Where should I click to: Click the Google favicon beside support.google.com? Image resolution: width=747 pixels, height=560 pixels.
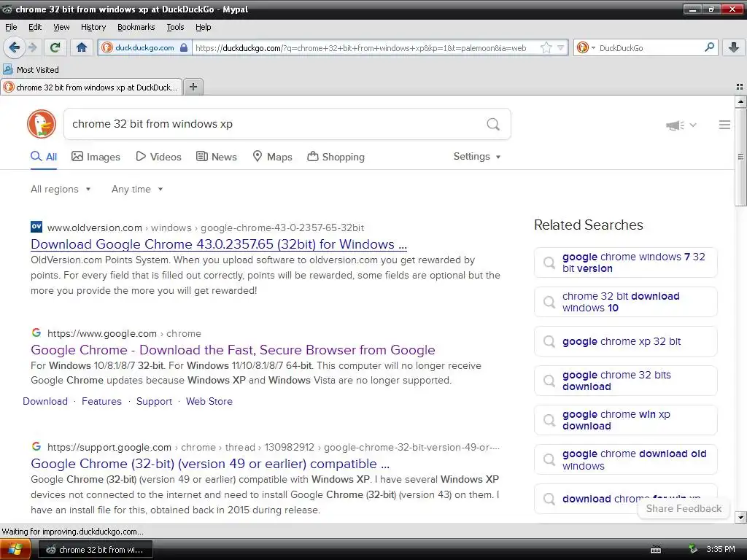pos(36,446)
